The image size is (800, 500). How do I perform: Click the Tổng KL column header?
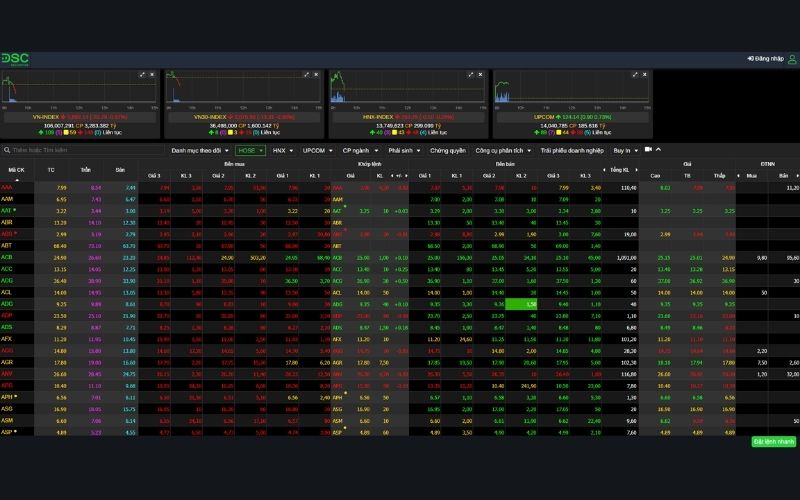[619, 170]
